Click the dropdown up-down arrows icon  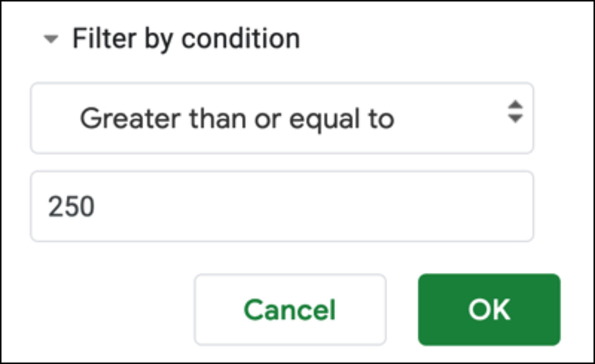coord(515,112)
